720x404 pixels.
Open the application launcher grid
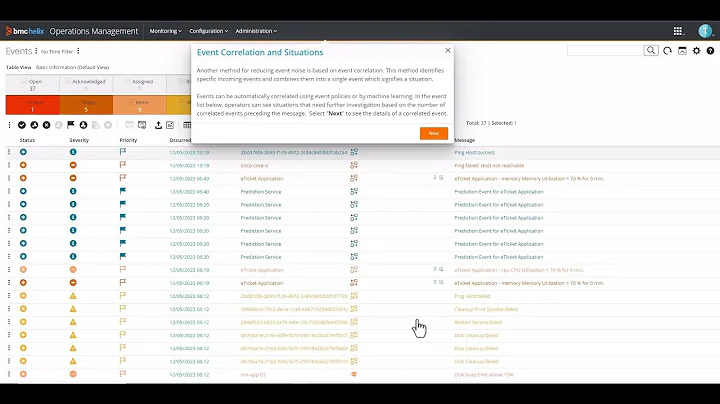click(678, 31)
